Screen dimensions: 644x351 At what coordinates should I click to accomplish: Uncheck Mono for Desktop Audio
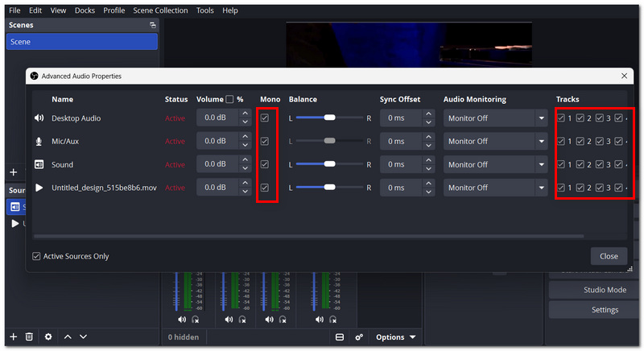click(265, 118)
